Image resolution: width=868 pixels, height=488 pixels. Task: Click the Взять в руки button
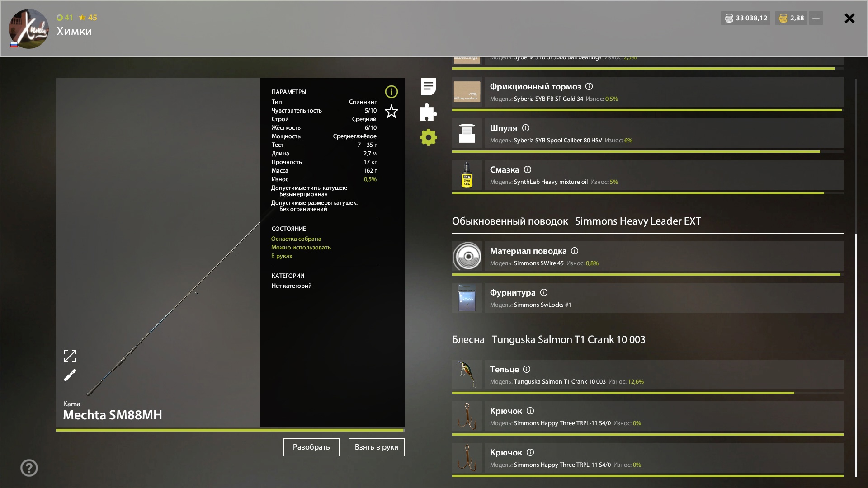[x=377, y=447]
